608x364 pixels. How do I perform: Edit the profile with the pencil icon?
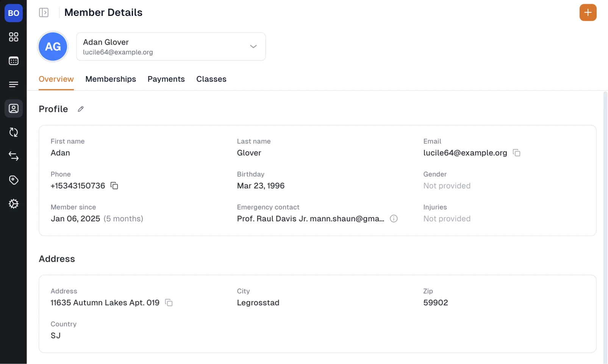pyautogui.click(x=80, y=109)
